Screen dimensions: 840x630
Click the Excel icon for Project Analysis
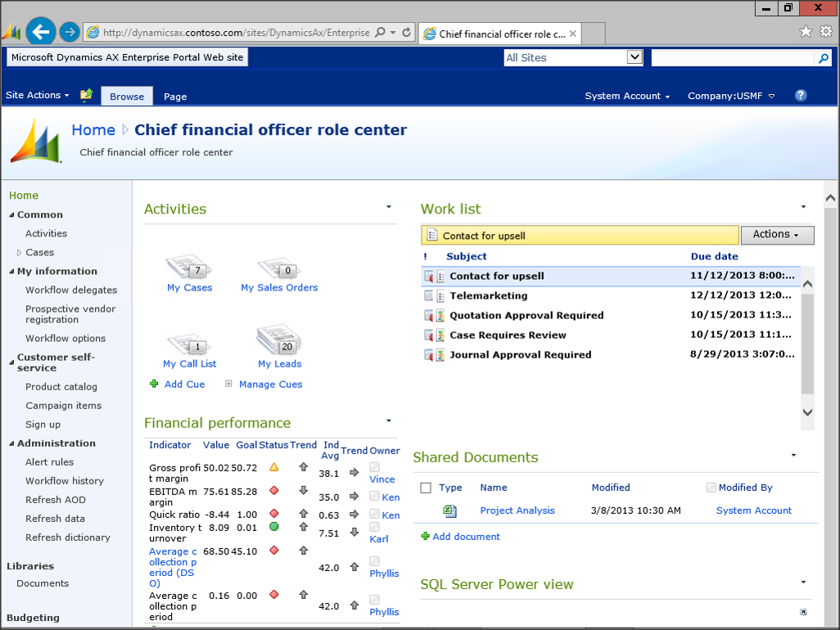point(449,511)
